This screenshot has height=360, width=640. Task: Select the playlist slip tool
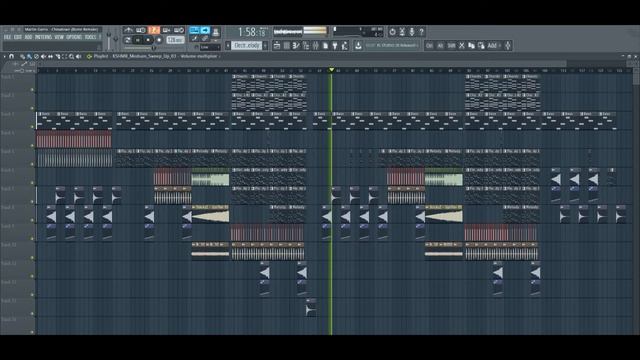tap(50, 56)
